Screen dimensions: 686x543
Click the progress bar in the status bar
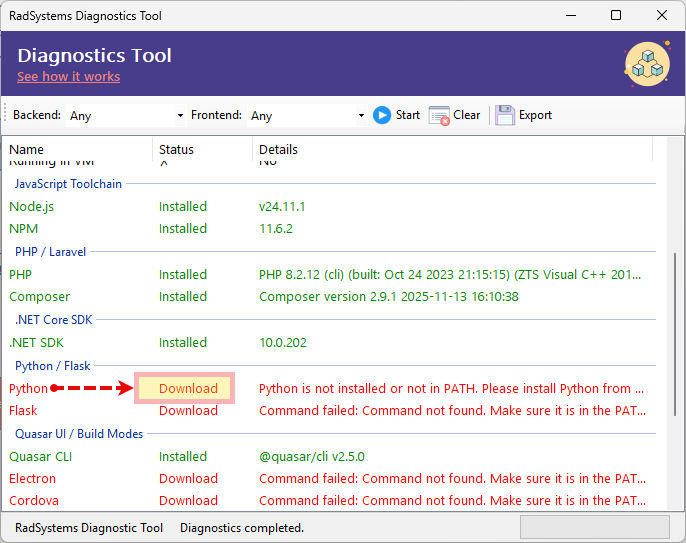[x=596, y=528]
